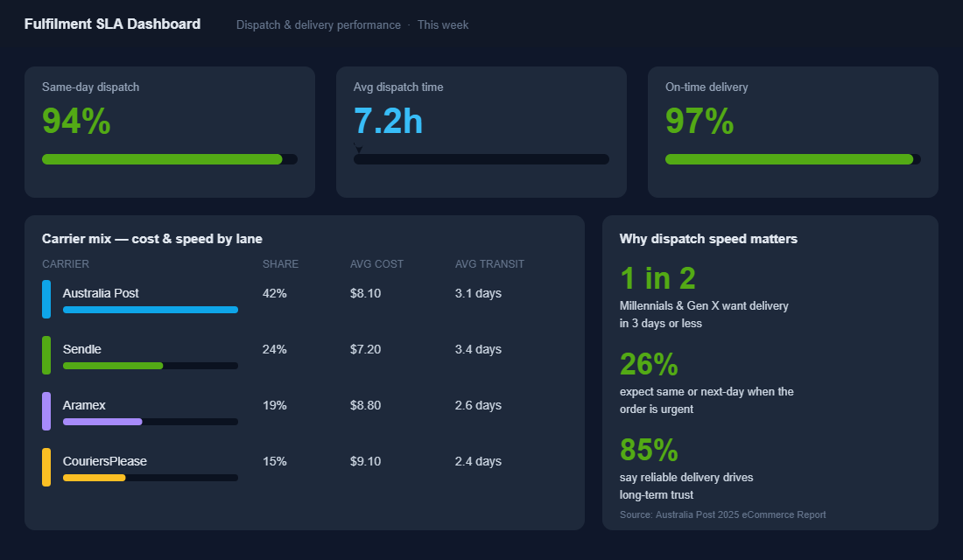Select the Australia Post carrier name
The height and width of the screenshot is (560, 963).
click(x=101, y=293)
